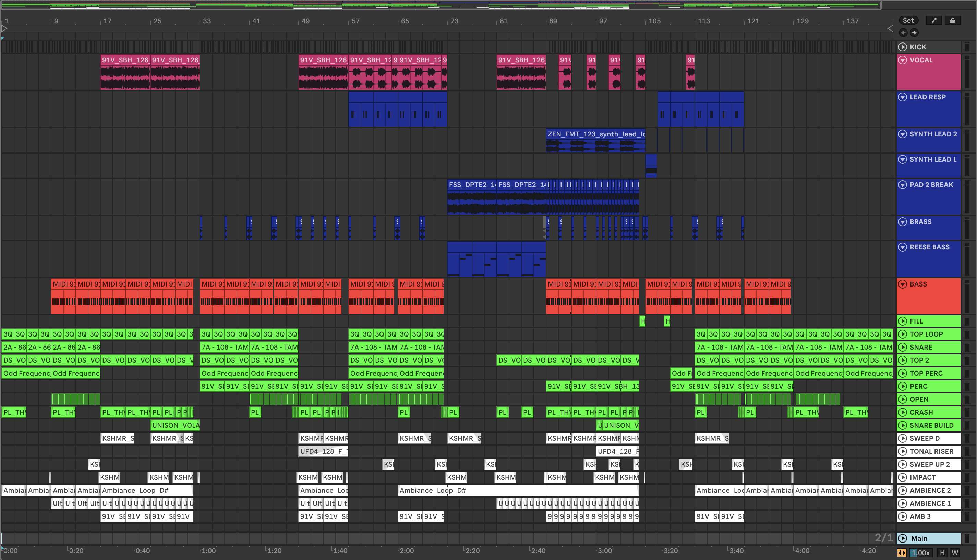
Task: Click the W optimize width button
Action: (955, 553)
